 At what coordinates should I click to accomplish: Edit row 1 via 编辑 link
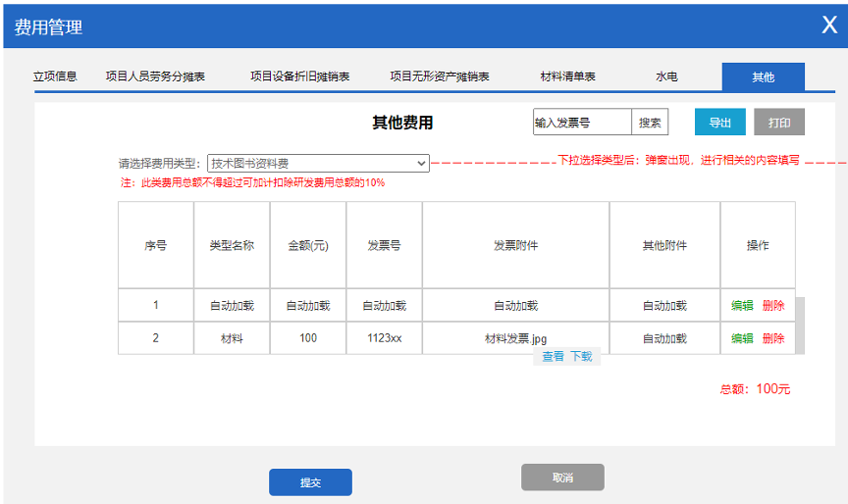pyautogui.click(x=742, y=306)
